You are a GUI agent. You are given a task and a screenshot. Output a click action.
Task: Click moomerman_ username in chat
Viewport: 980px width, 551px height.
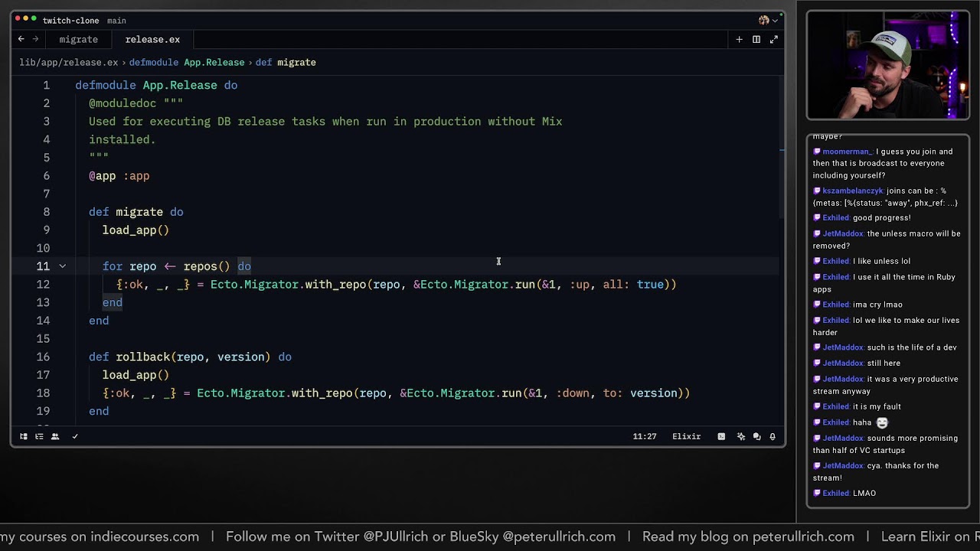[847, 152]
